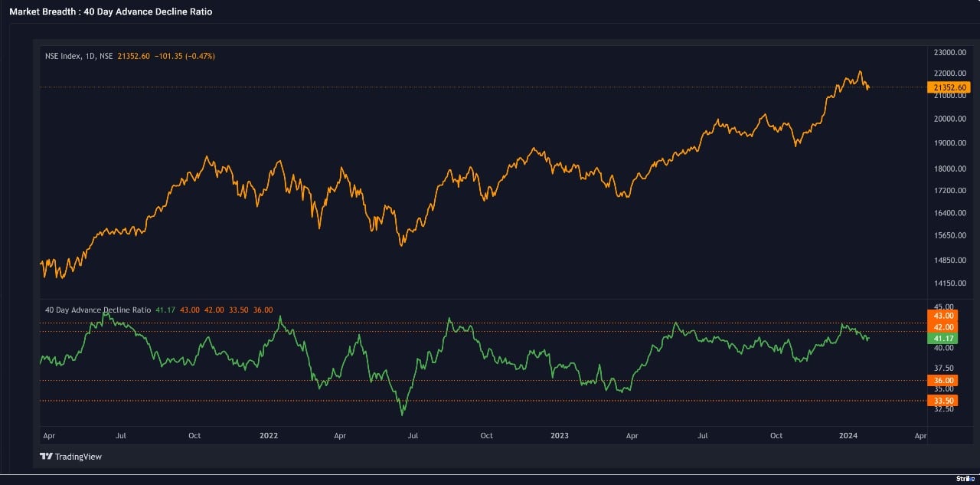Click the TradingView logo icon

point(46,457)
